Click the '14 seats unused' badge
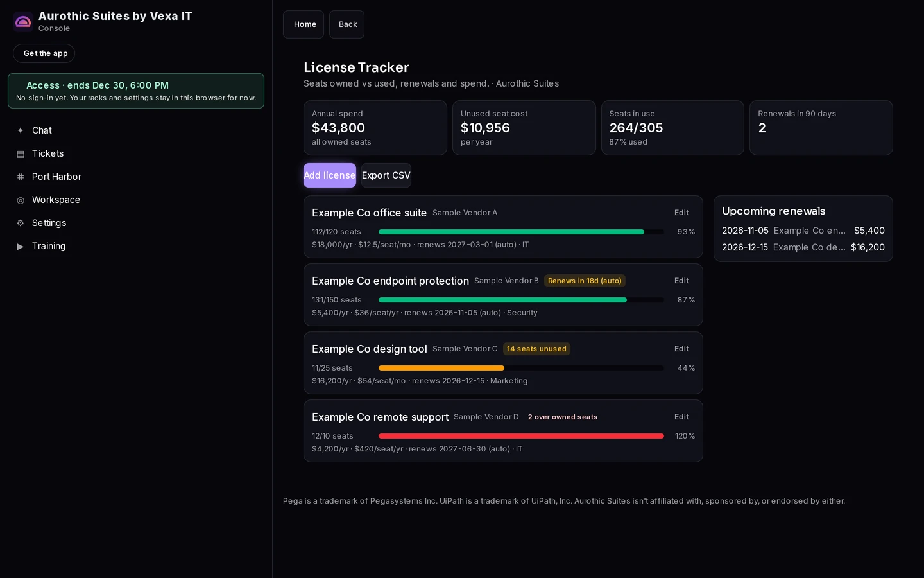Image resolution: width=924 pixels, height=578 pixels. (536, 349)
